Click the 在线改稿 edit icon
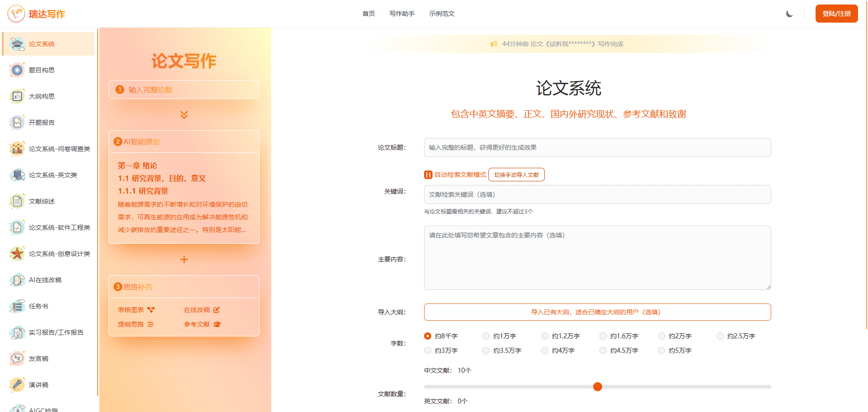 coord(217,310)
